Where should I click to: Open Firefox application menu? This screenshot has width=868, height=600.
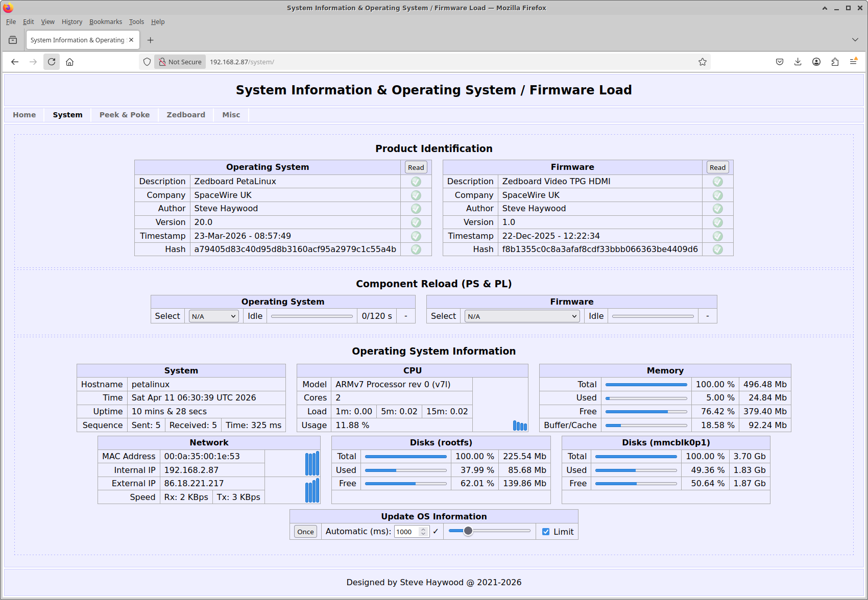pos(853,62)
